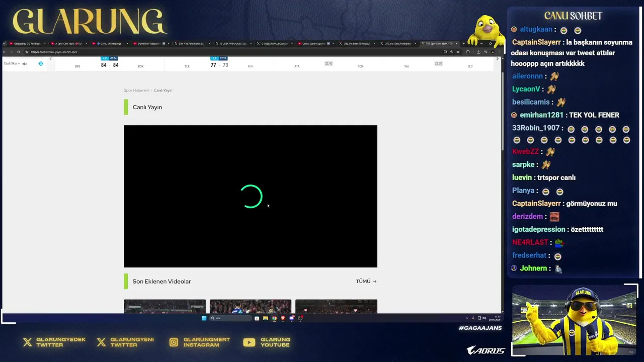Click the Canlı Yayın breadcrumb
644x362 pixels.
point(163,90)
